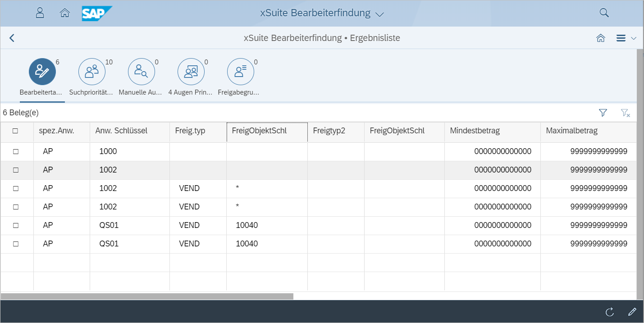Select all rows with header checkbox

tap(15, 131)
